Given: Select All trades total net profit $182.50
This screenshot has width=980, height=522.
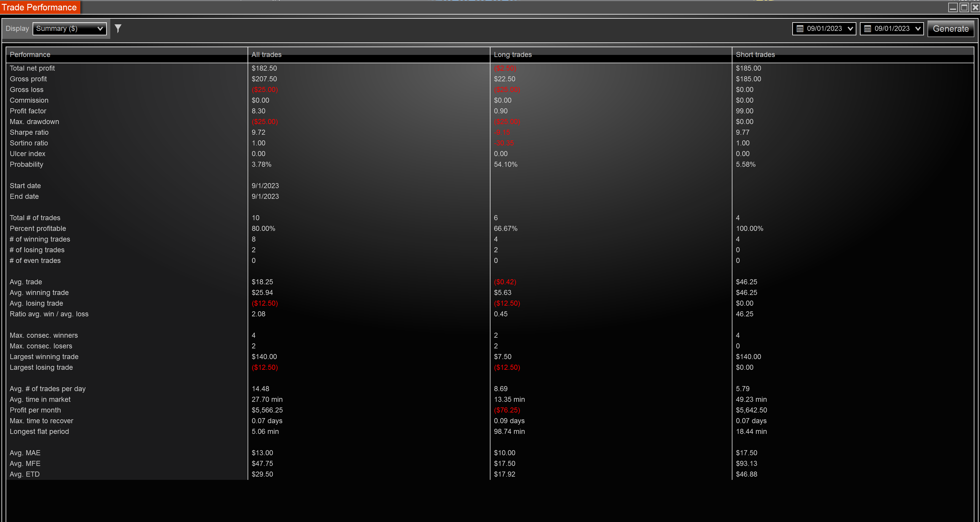Looking at the screenshot, I should [x=264, y=68].
